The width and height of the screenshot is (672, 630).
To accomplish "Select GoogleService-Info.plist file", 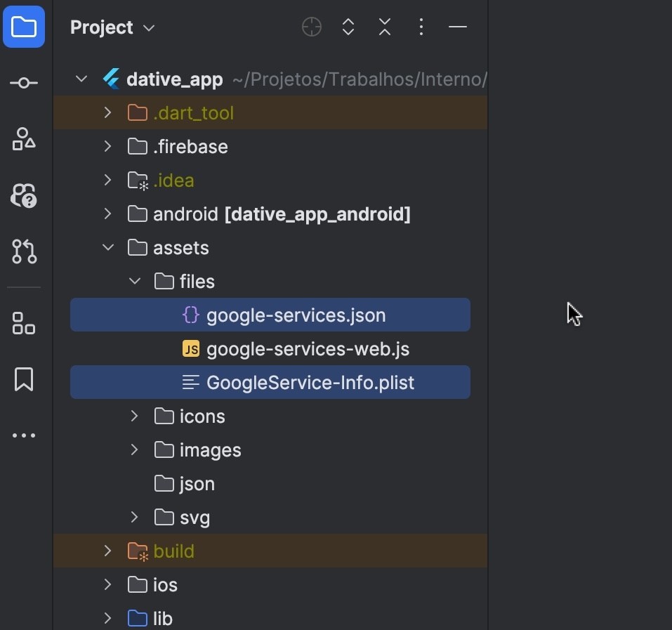I will (310, 383).
